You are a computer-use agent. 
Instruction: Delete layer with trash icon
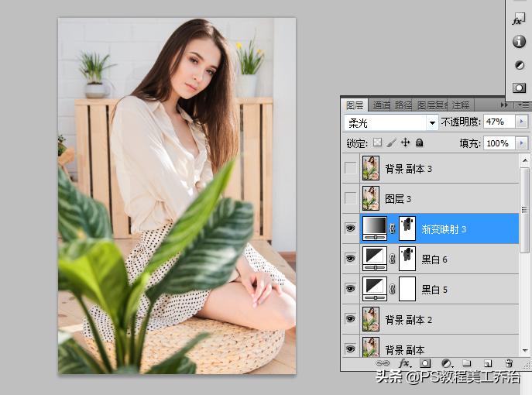point(509,363)
